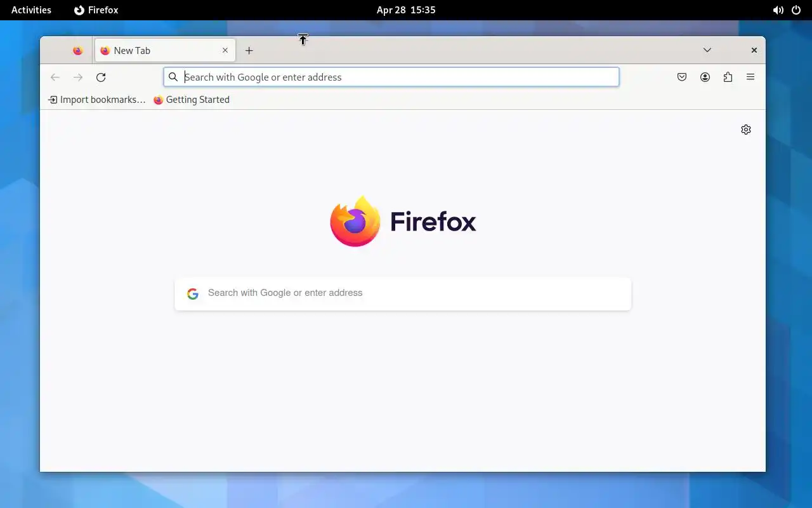Open a new tab with plus button
Image resolution: width=812 pixels, height=508 pixels.
pyautogui.click(x=249, y=51)
